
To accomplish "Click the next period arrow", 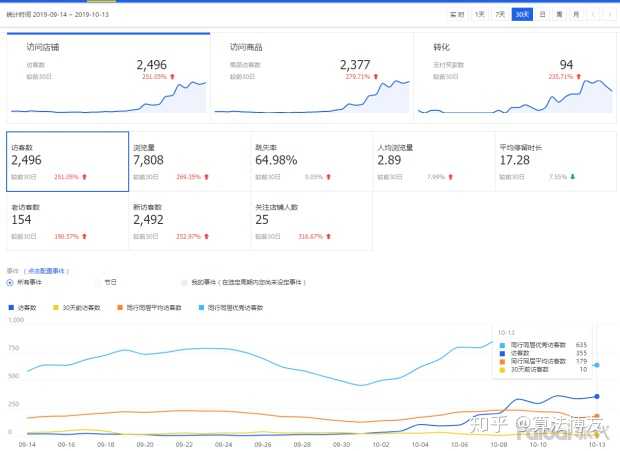I will tap(607, 15).
